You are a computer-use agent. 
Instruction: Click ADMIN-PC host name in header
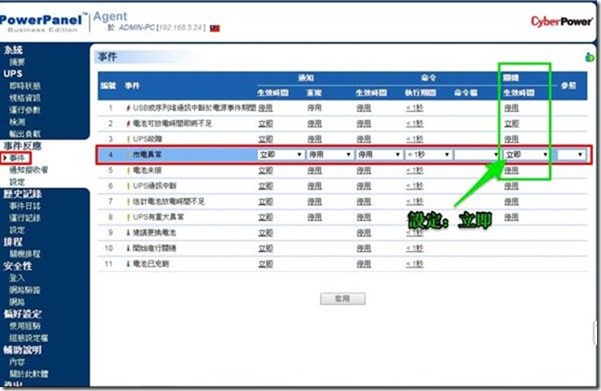click(x=136, y=28)
